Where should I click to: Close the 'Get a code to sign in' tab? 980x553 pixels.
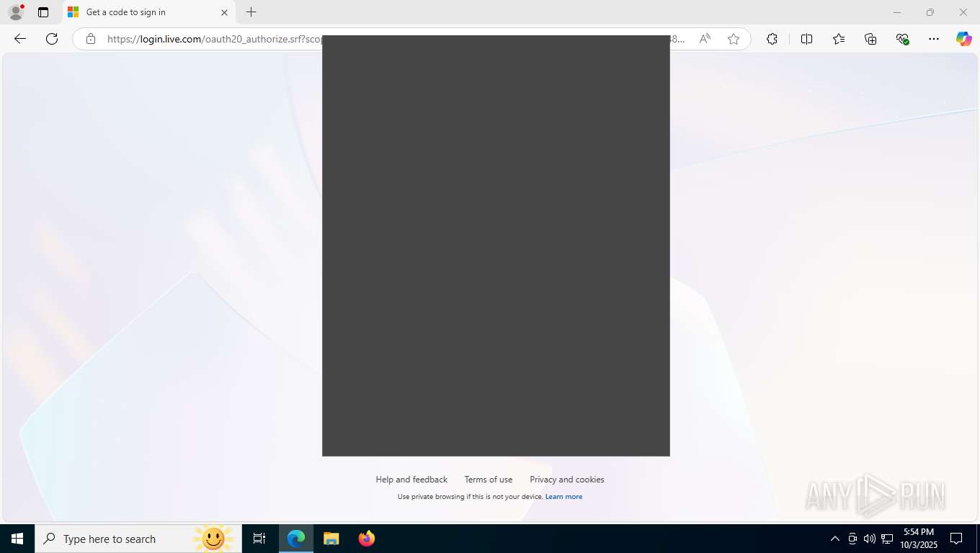coord(224,12)
